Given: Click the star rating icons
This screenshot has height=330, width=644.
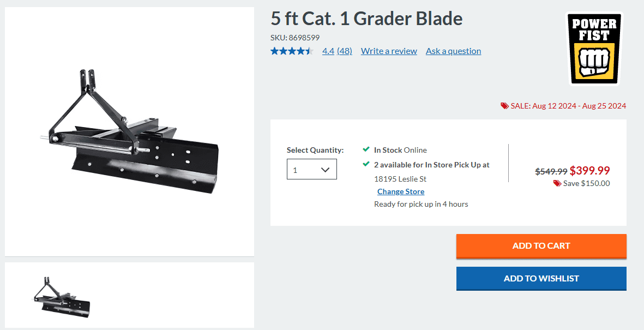Looking at the screenshot, I should pos(292,51).
